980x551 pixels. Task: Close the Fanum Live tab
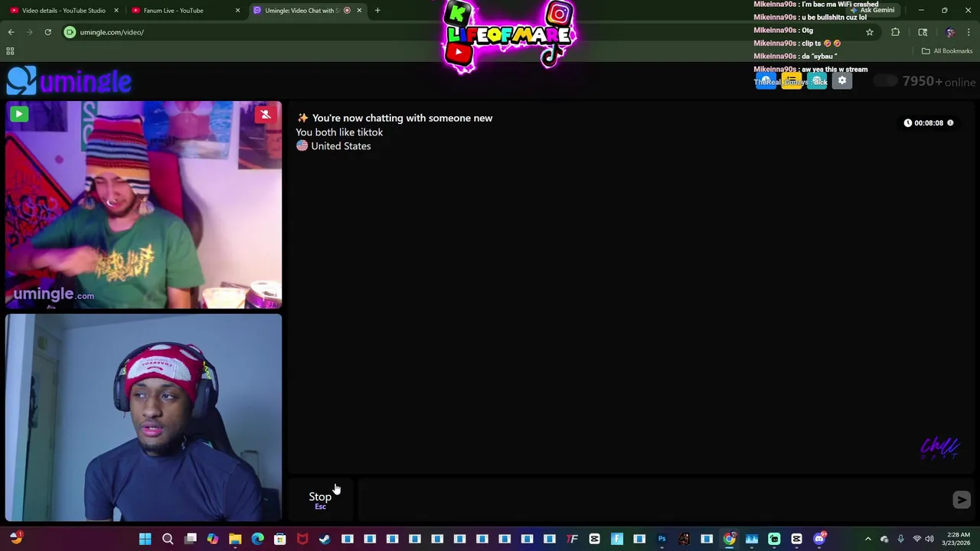(237, 11)
